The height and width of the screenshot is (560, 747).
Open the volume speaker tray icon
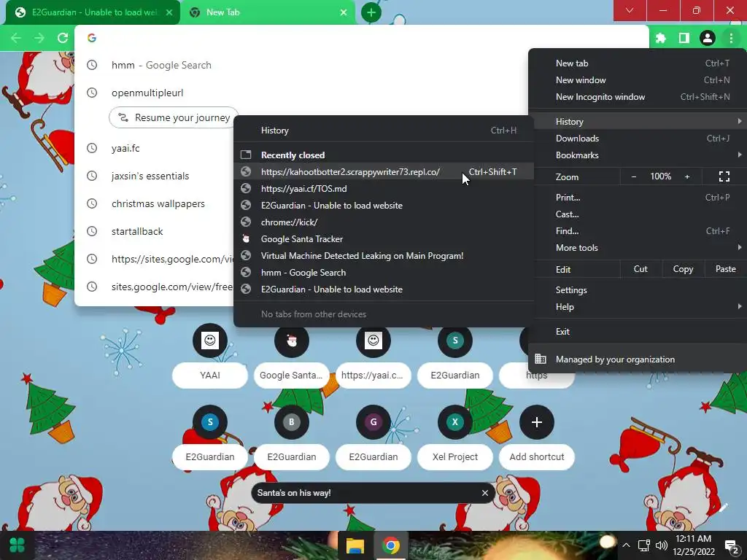[x=661, y=545]
